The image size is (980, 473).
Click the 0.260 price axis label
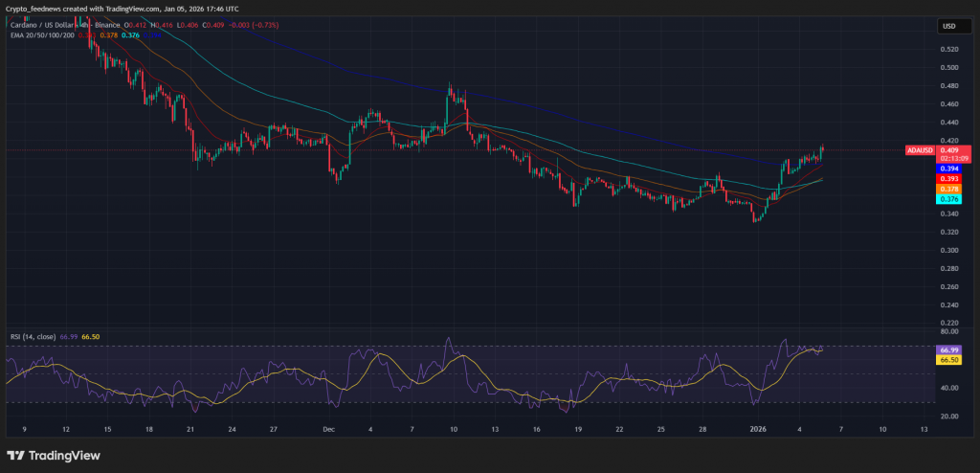pos(948,286)
